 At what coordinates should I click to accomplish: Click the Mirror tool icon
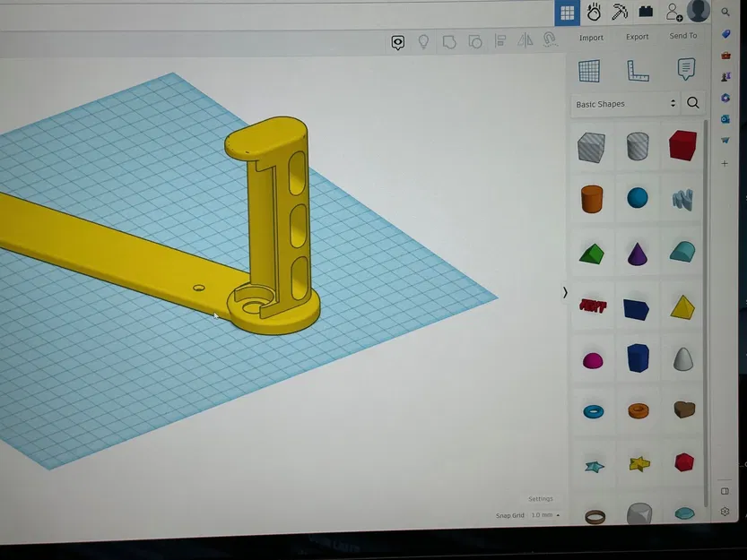coord(525,40)
